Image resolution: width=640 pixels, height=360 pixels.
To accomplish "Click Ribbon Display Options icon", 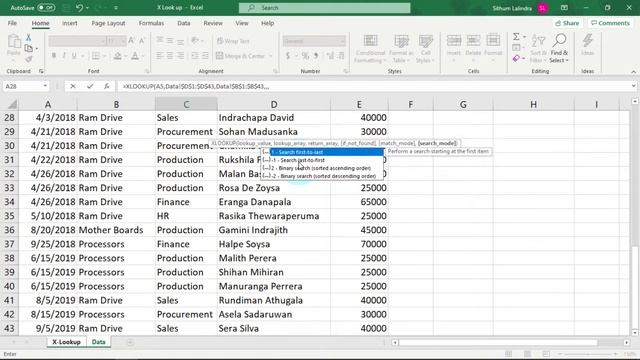I will coord(564,8).
